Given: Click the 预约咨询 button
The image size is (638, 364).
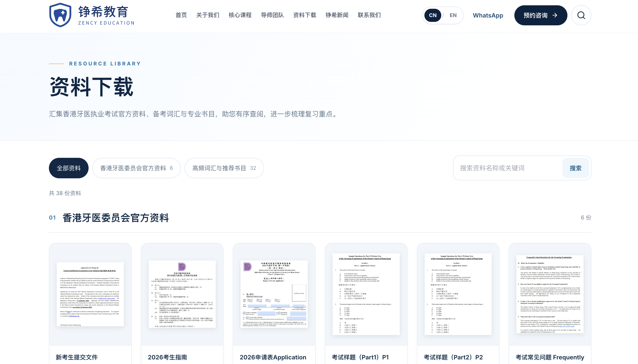Looking at the screenshot, I should (541, 15).
